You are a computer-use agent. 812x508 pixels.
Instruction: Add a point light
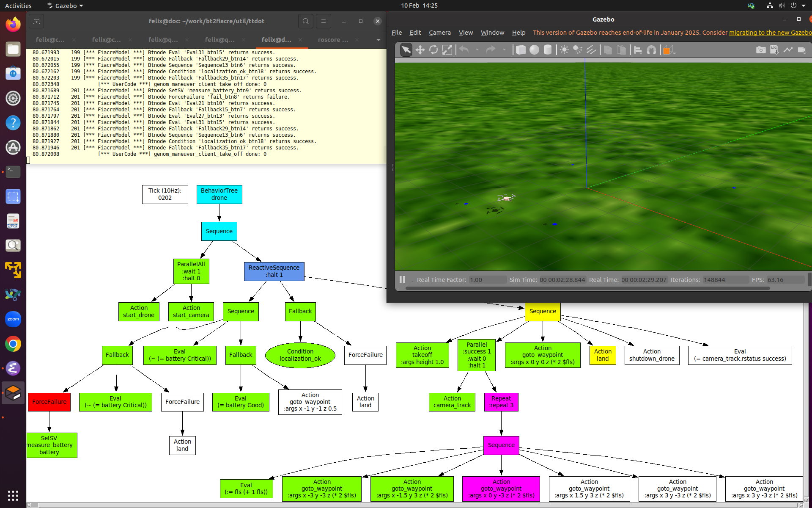[x=564, y=50]
